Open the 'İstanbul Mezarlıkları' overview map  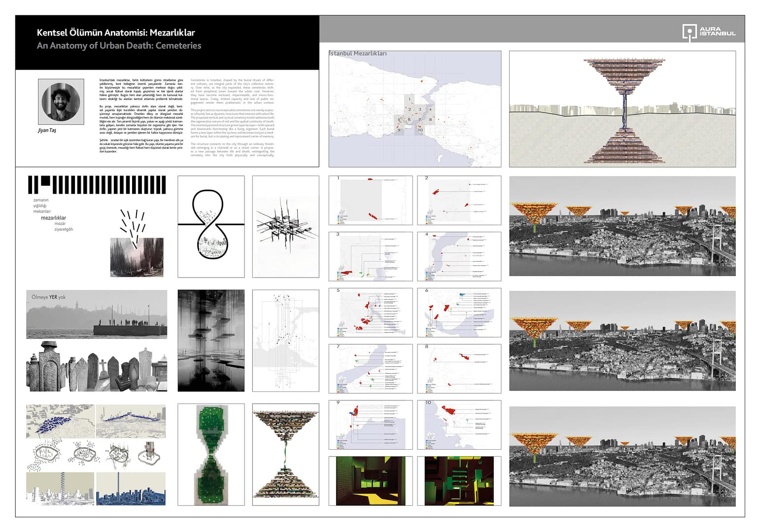click(x=415, y=108)
